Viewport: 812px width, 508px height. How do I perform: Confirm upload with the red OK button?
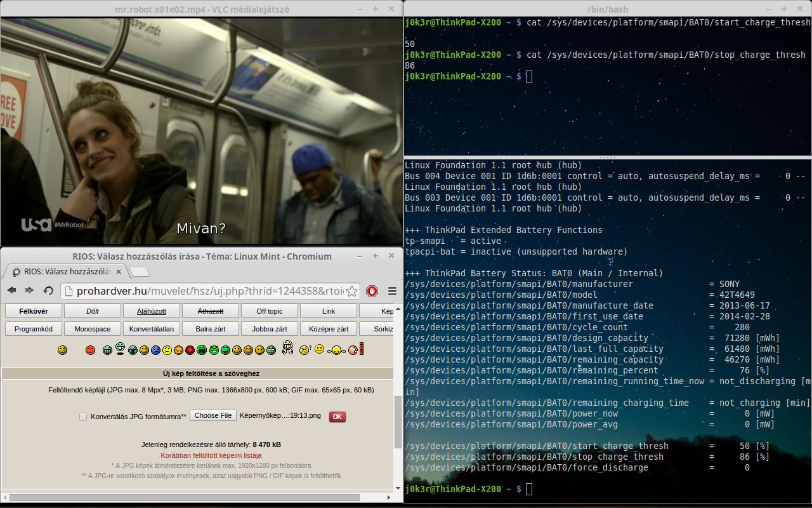[337, 417]
